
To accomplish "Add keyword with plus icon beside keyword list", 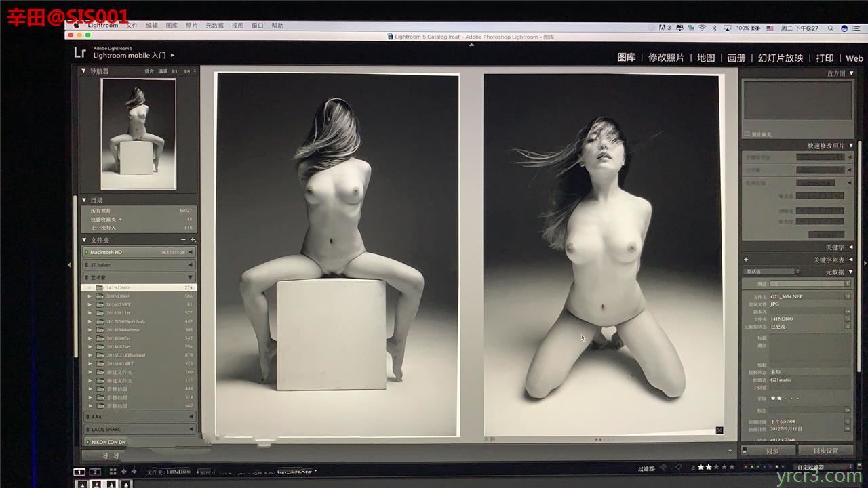I will [746, 260].
